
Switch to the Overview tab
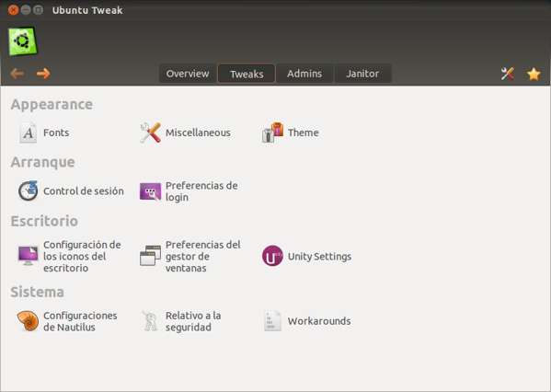(x=188, y=74)
